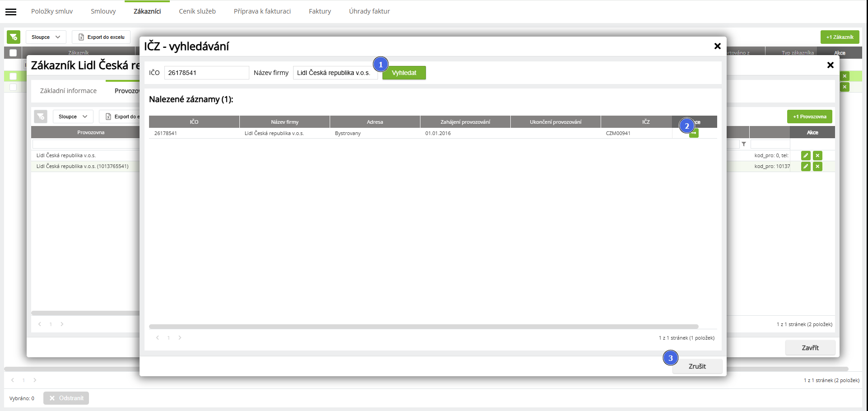Image resolution: width=868 pixels, height=411 pixels.
Task: Edit the provozovna row with kod_pro: 10137
Action: tap(806, 166)
